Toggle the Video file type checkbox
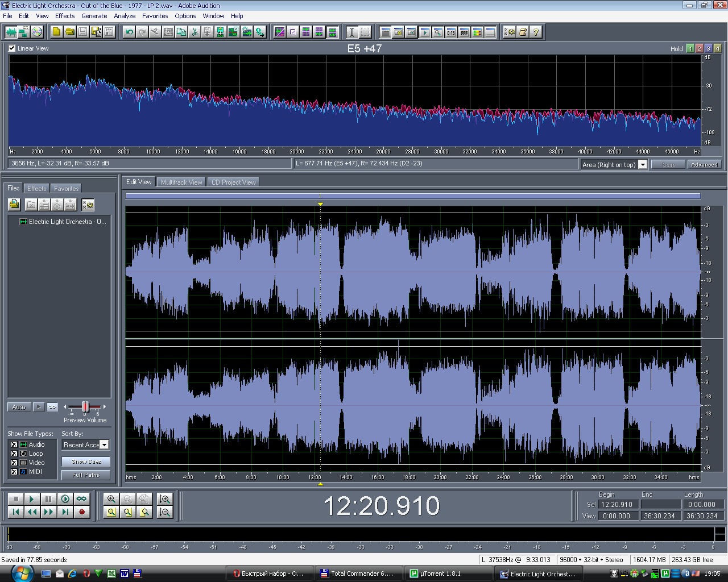 14,463
